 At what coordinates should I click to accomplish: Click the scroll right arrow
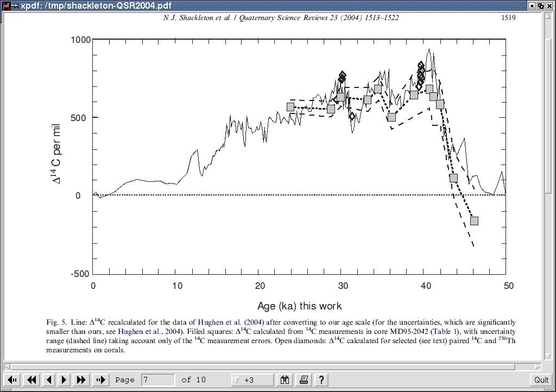click(538, 366)
